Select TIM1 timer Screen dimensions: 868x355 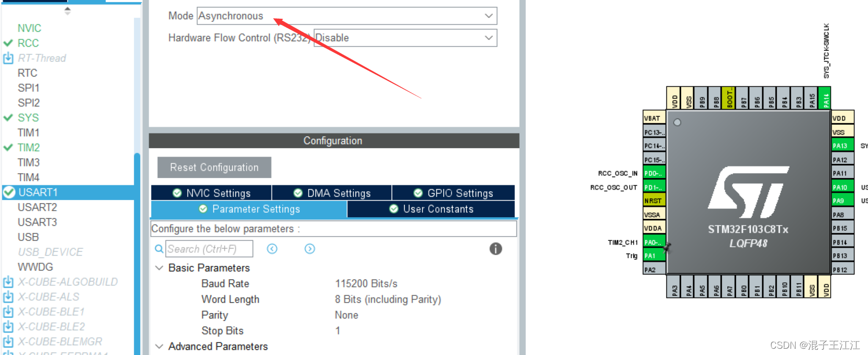[x=29, y=132]
